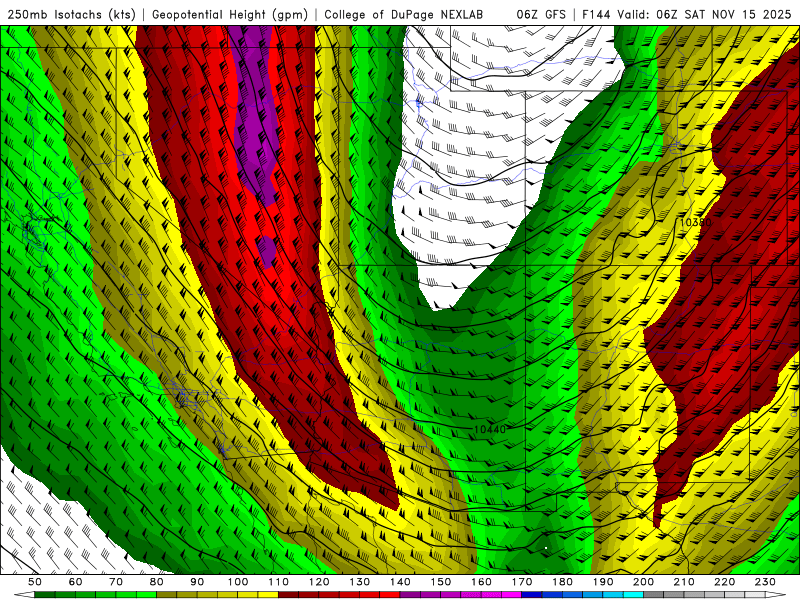Click the 170 value on the color scale
This screenshot has height=600, width=800.
(522, 582)
